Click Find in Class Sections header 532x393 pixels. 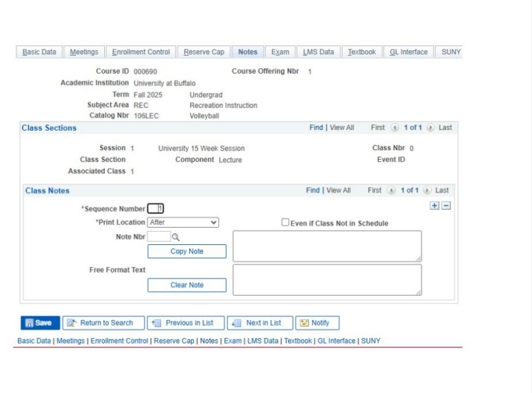click(316, 128)
